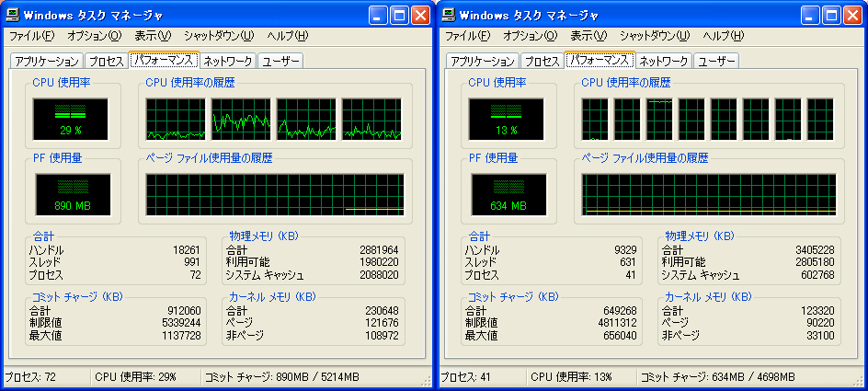This screenshot has width=868, height=391.
Task: Click the Task Manager icon in the 13% CPU window title bar
Action: click(x=449, y=15)
